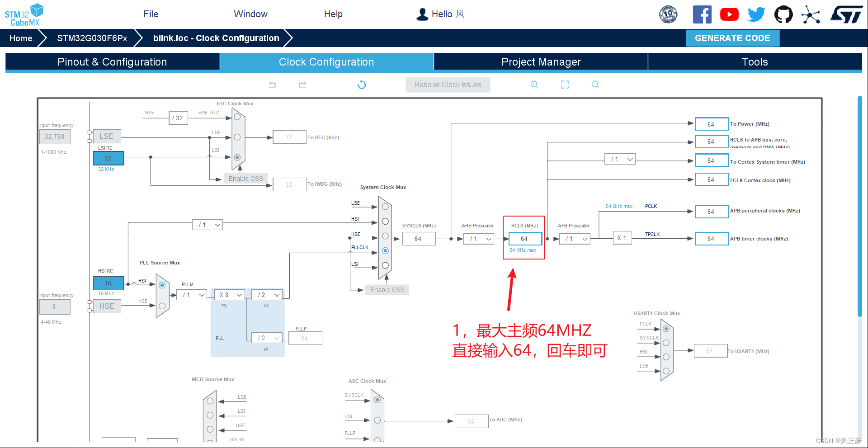The width and height of the screenshot is (868, 448).
Task: Click the undo arrow icon
Action: click(x=272, y=85)
